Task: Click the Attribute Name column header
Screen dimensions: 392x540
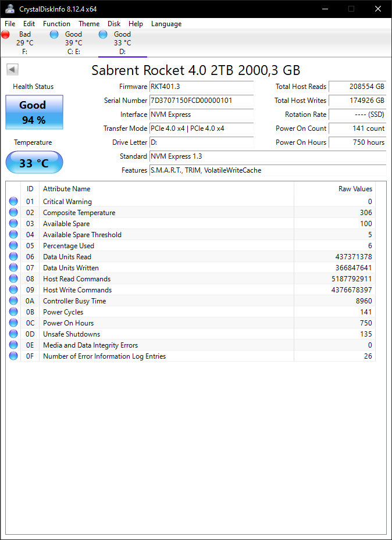Action: point(167,189)
